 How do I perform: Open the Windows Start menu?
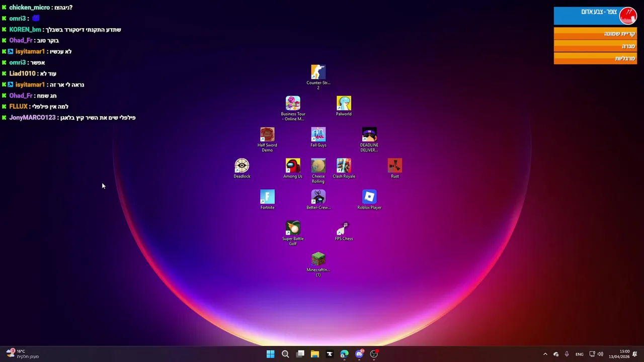tap(270, 354)
